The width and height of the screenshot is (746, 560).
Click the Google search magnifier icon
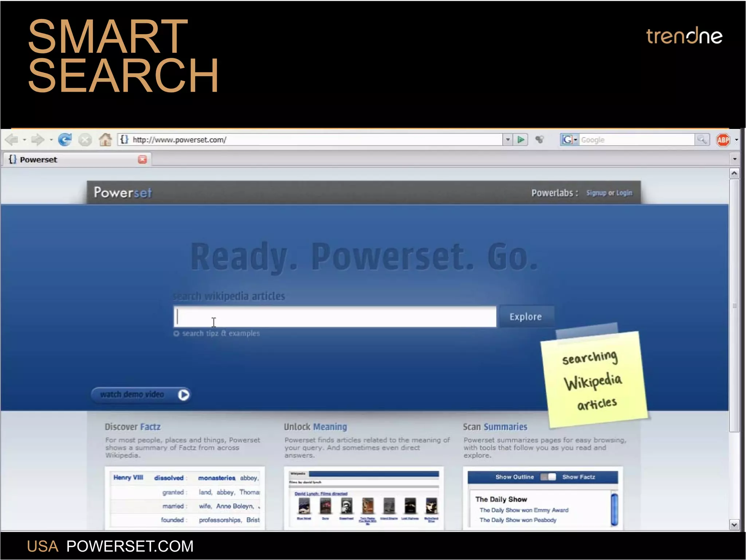pyautogui.click(x=702, y=139)
